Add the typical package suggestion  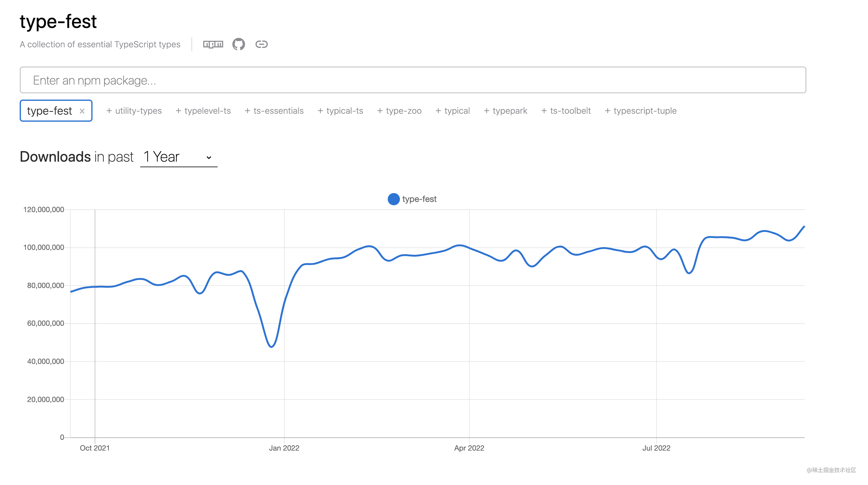452,111
